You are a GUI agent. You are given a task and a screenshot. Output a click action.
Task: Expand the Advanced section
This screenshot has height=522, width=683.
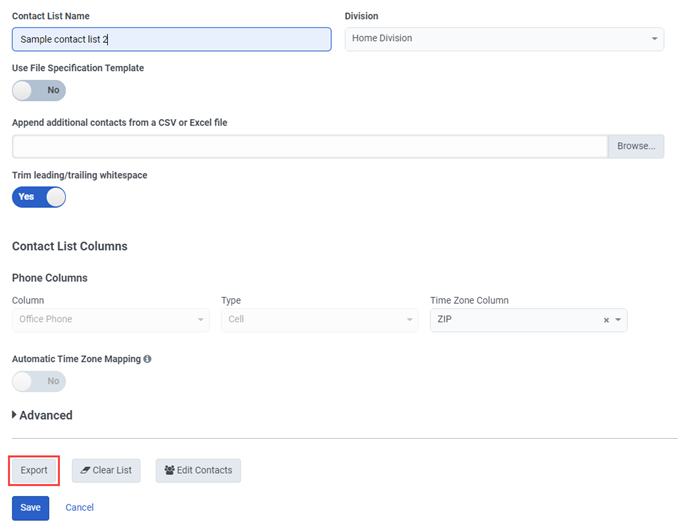coord(42,415)
